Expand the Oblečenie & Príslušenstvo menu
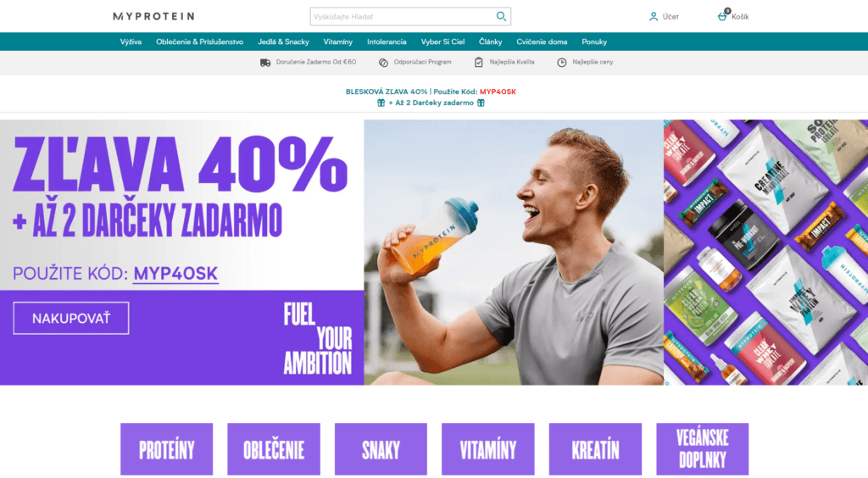 tap(199, 42)
